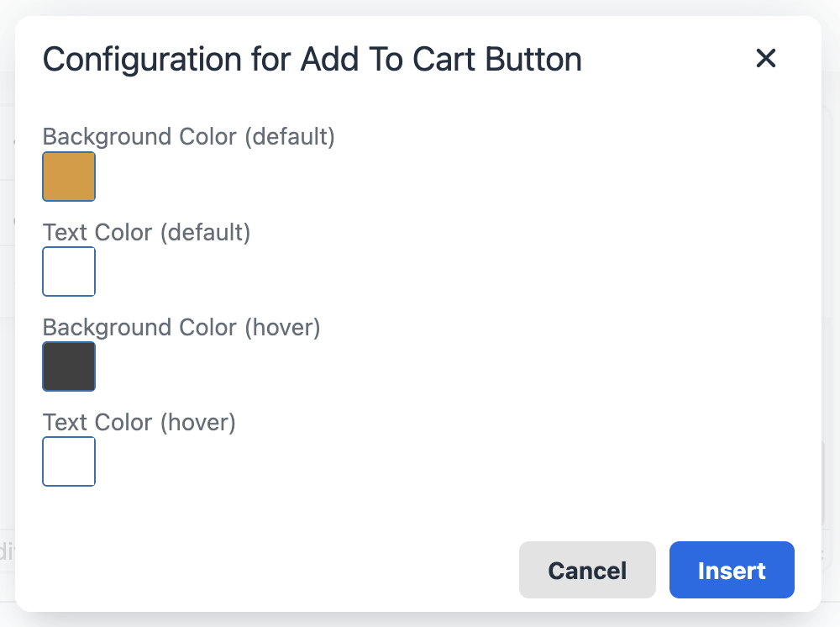Click the 'Background Color (default)' label
Viewport: 840px width, 627px height.
point(188,136)
